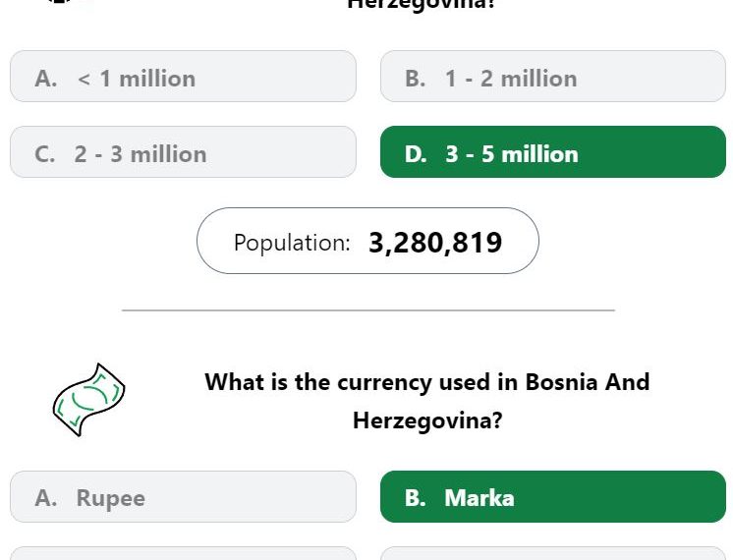Click the 'Population:' label text

tap(292, 243)
